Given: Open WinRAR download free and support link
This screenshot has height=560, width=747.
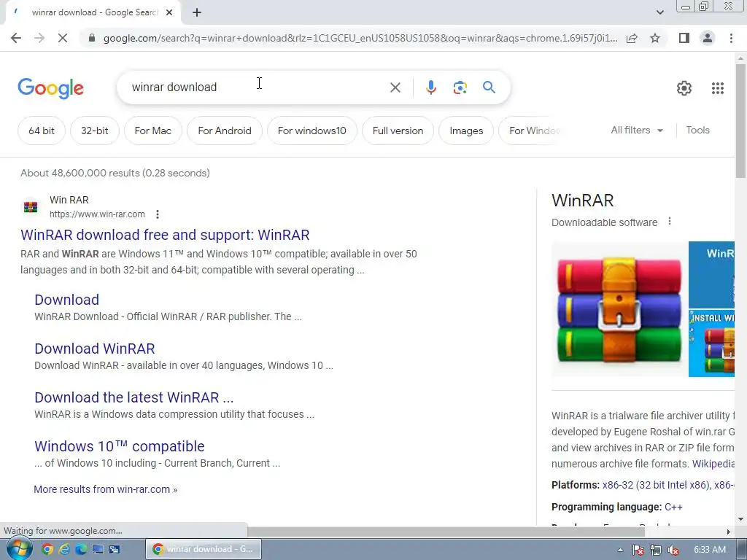Looking at the screenshot, I should click(165, 235).
